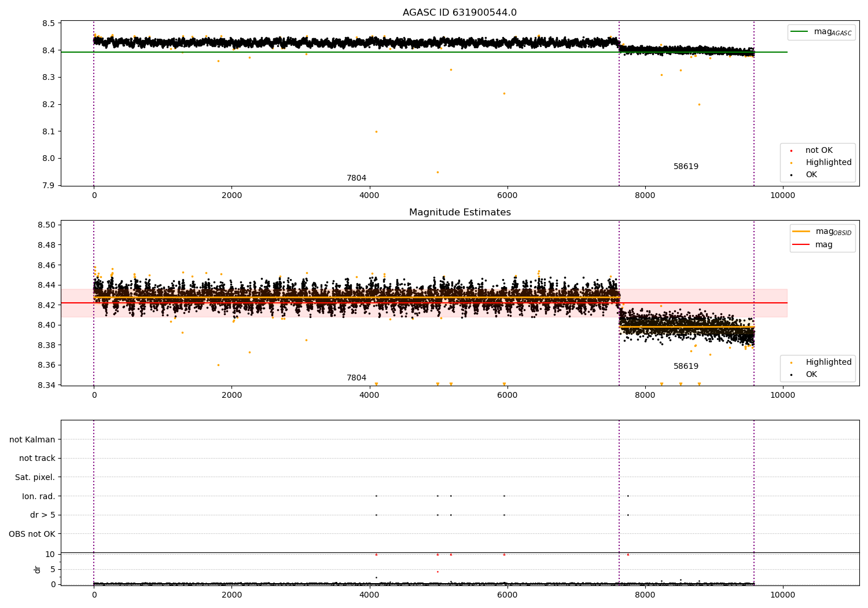Click the '8.1' y-tick of the top plot
Screen dimensions: 868x608
[x=49, y=131]
